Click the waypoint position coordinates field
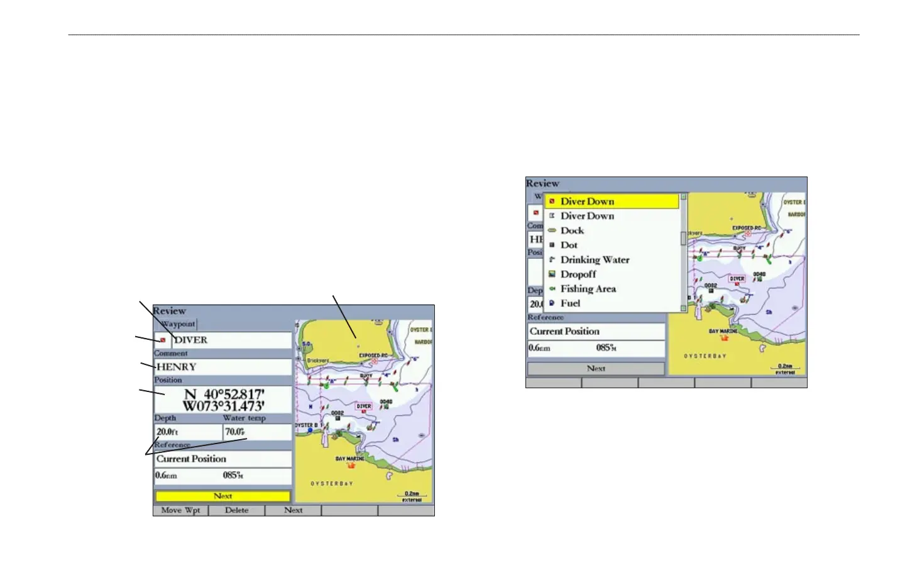Viewport: 905px width, 588px height. 222,400
